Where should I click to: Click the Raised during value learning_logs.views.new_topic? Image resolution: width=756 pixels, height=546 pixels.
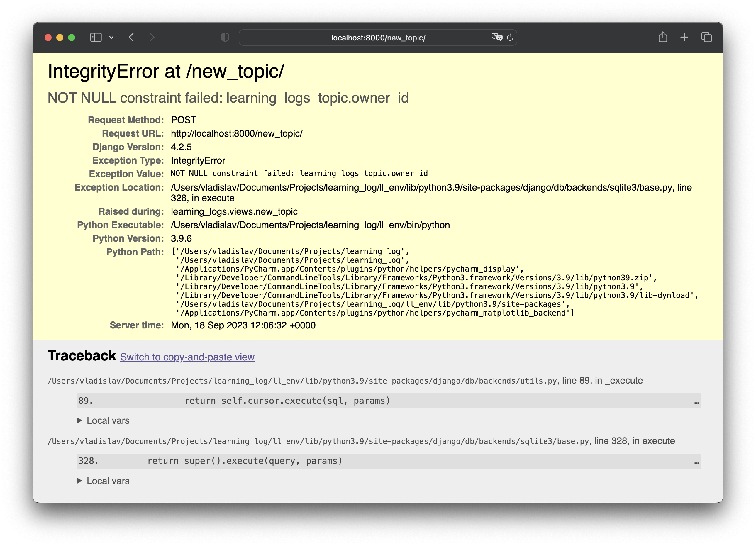click(x=234, y=211)
